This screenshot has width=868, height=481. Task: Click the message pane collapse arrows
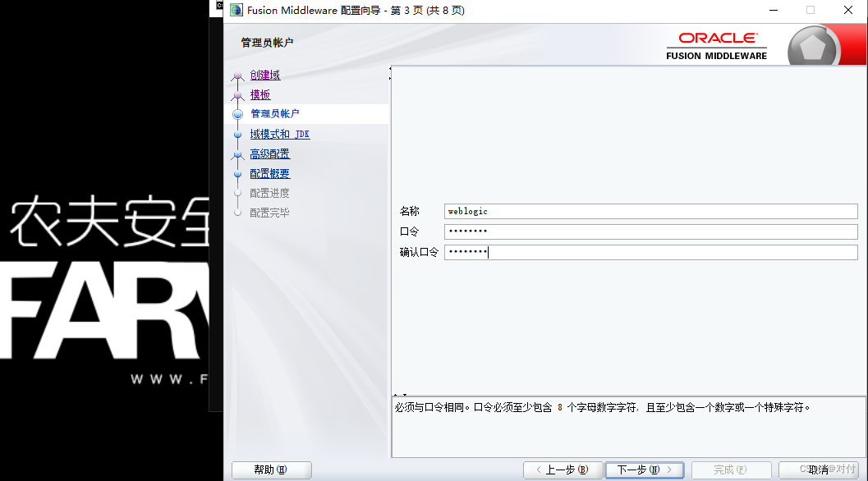tap(400, 395)
